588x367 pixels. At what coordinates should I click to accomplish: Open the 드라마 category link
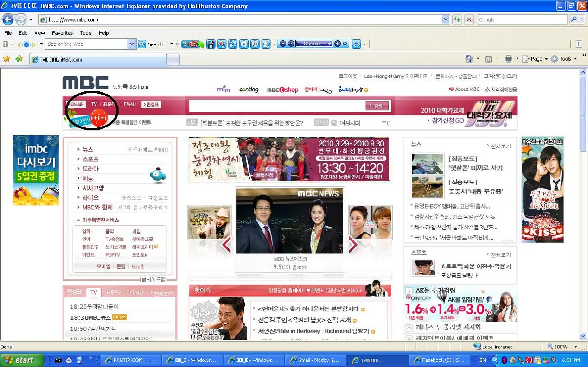(90, 169)
